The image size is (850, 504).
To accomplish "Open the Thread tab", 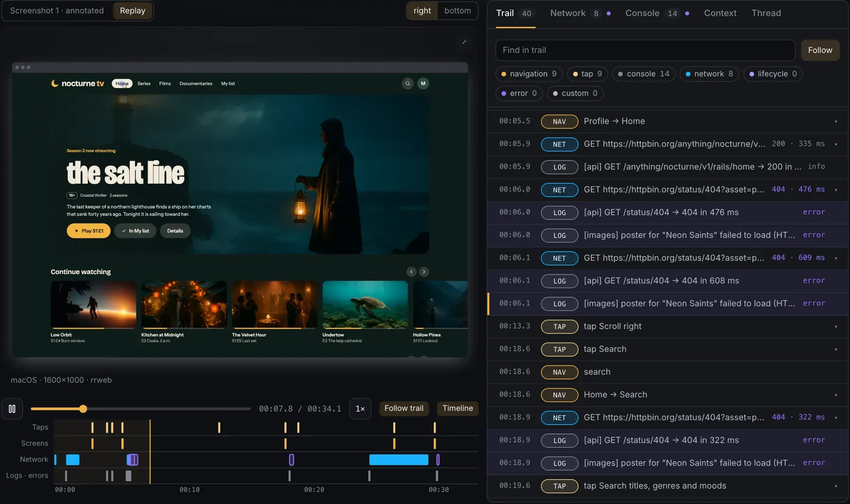I will click(x=766, y=13).
